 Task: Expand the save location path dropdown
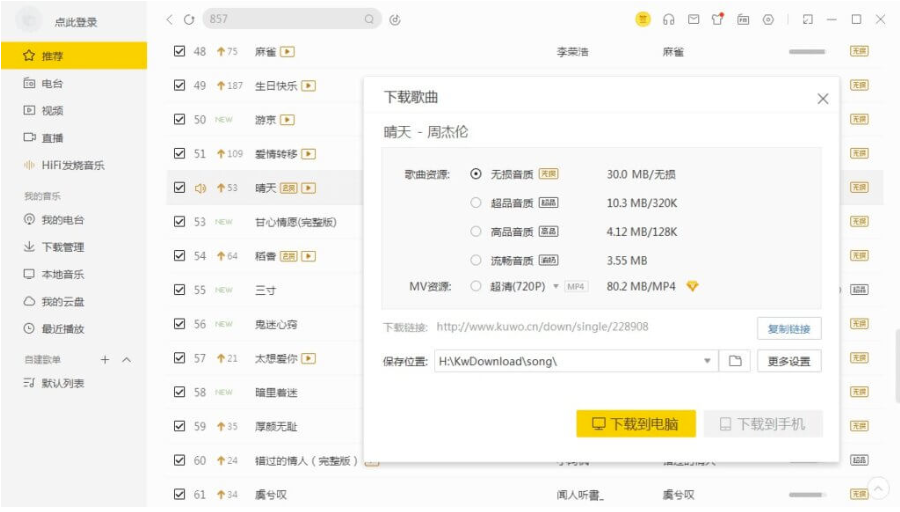pyautogui.click(x=707, y=361)
